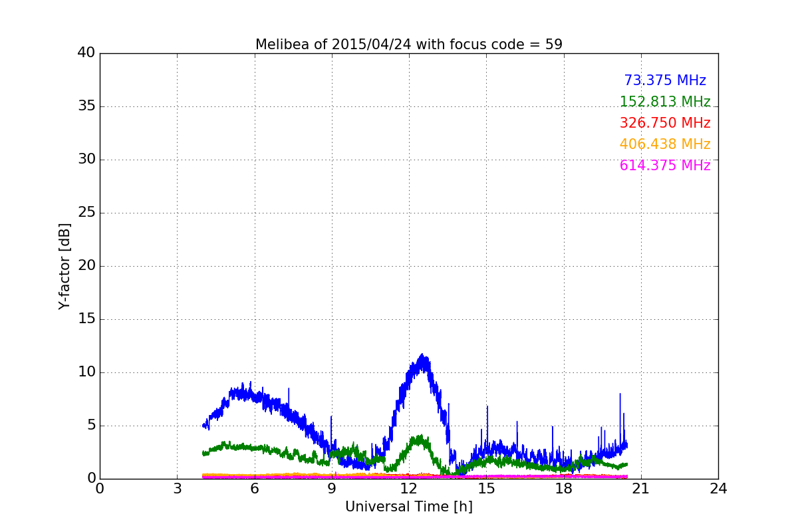Select the 326.750 MHz legend label
Image resolution: width=798 pixels, height=532 pixels.
pos(665,123)
